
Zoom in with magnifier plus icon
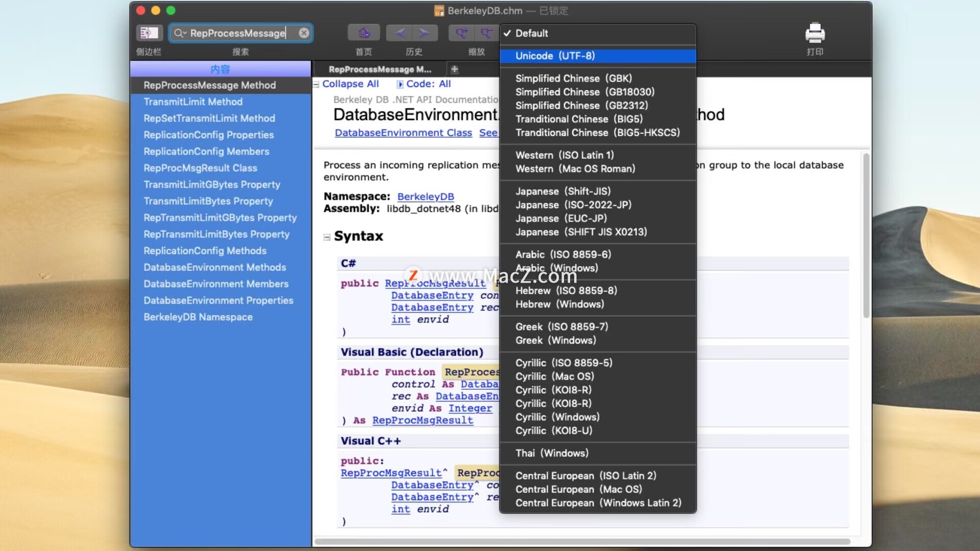coord(461,33)
